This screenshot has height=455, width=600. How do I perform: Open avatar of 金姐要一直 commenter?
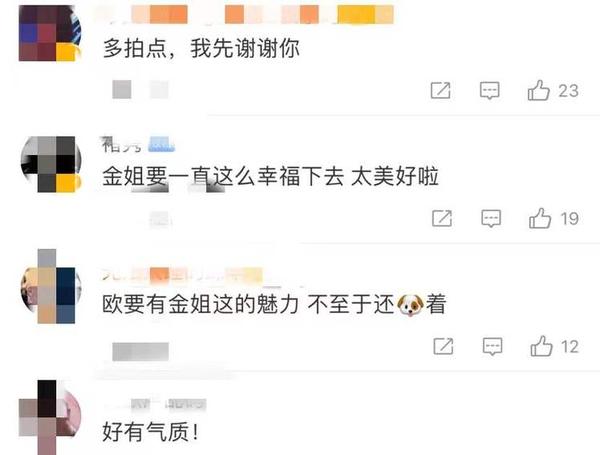click(51, 164)
